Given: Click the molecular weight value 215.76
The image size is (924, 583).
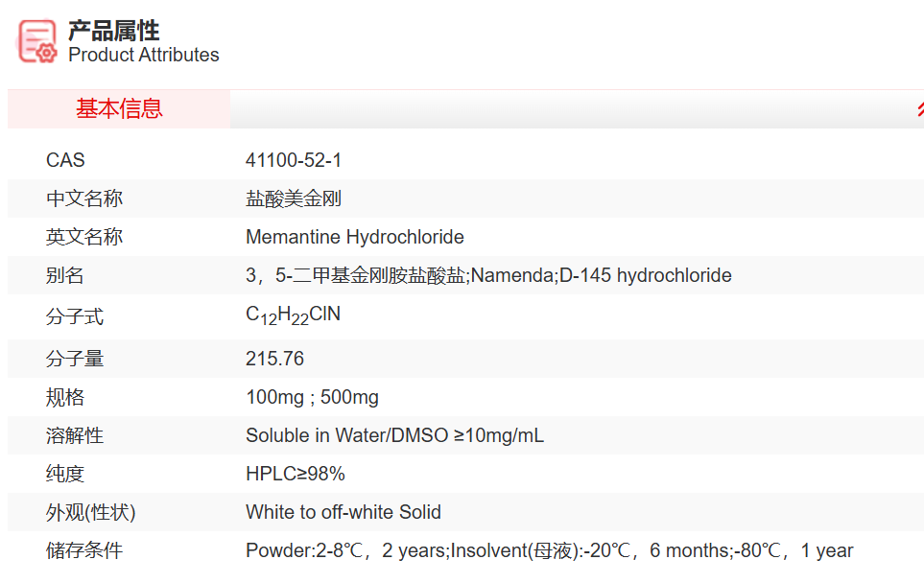Looking at the screenshot, I should click(274, 359).
